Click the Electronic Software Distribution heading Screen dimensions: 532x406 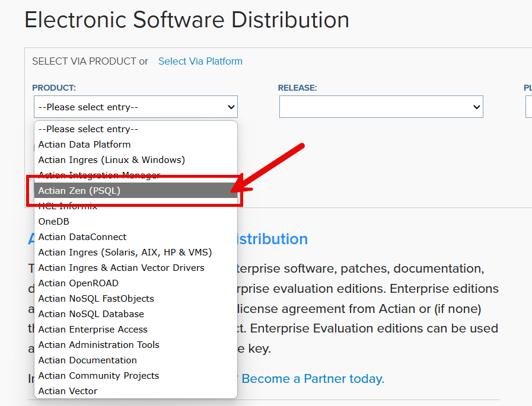pyautogui.click(x=187, y=20)
